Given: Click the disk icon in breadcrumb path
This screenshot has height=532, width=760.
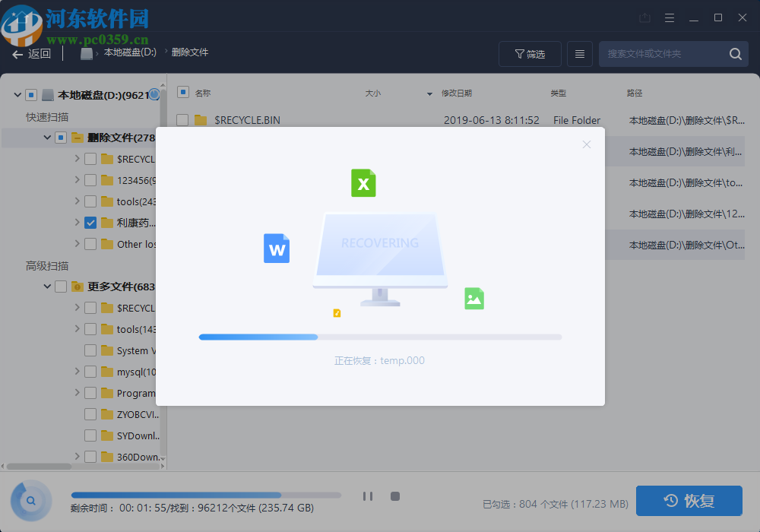Looking at the screenshot, I should [x=87, y=53].
